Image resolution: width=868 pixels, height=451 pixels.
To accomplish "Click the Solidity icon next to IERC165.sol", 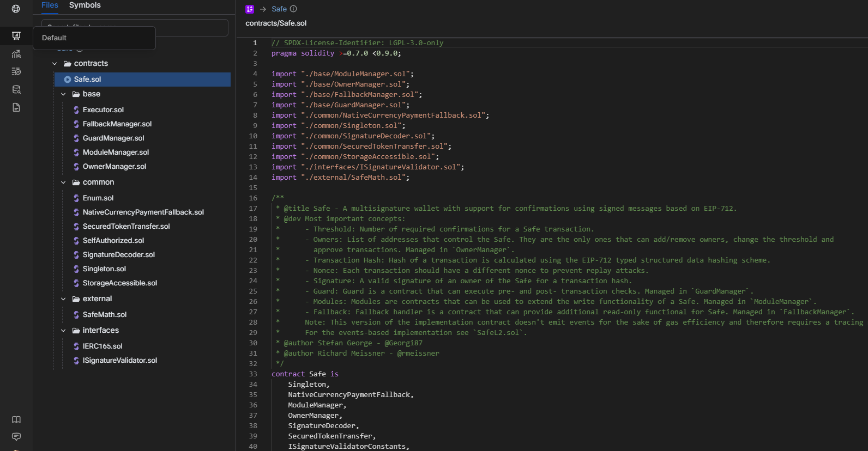I will click(x=76, y=346).
